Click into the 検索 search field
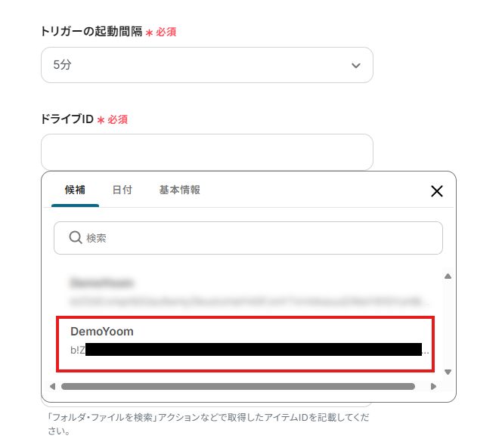502x448 pixels. [249, 238]
